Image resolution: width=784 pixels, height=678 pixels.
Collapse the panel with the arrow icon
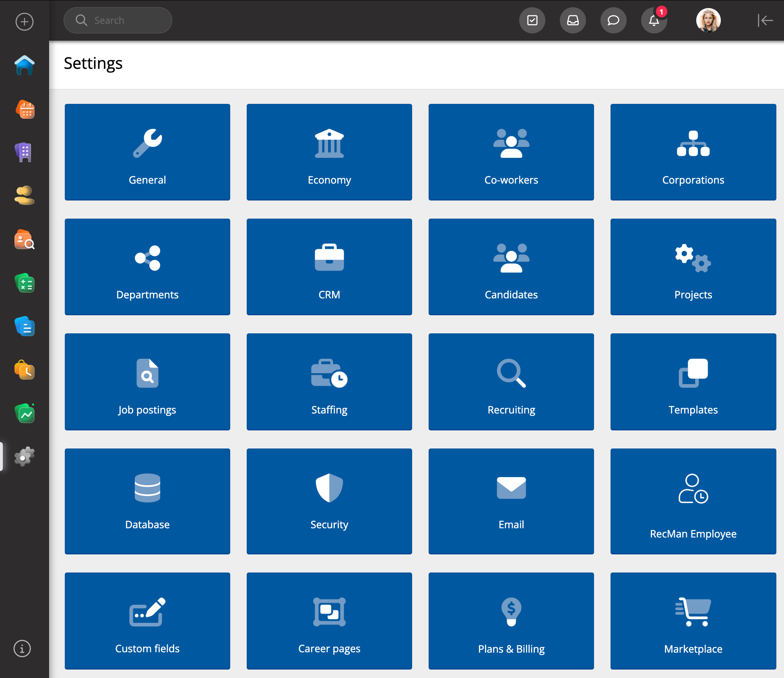pyautogui.click(x=765, y=21)
